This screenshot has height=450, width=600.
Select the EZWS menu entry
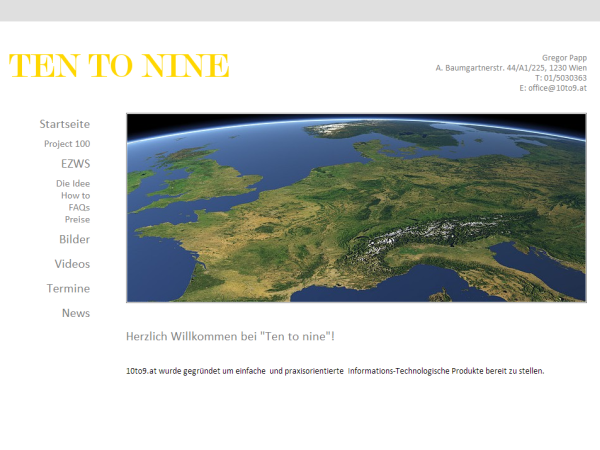(76, 164)
